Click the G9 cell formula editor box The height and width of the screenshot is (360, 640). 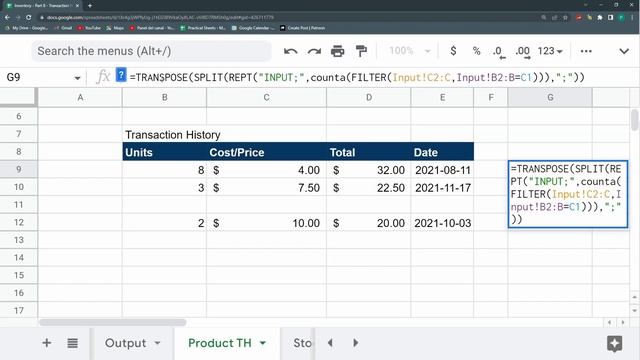(568, 194)
